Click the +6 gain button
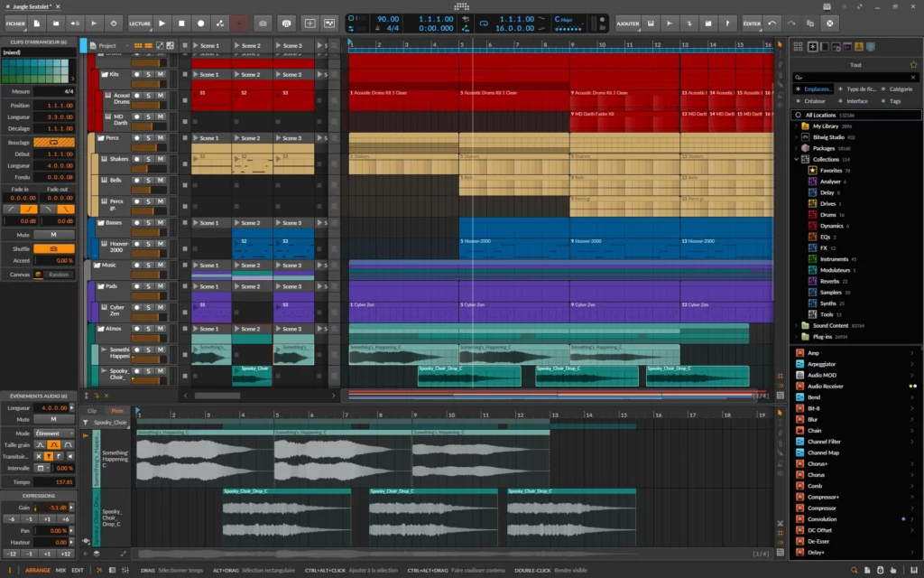Screen dimensions: 924x578 pyautogui.click(x=66, y=519)
